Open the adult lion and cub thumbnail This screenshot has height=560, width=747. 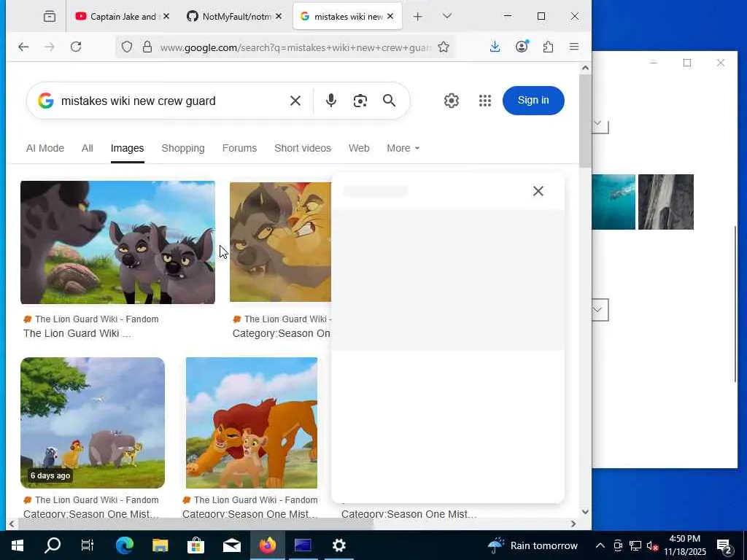pyautogui.click(x=252, y=423)
